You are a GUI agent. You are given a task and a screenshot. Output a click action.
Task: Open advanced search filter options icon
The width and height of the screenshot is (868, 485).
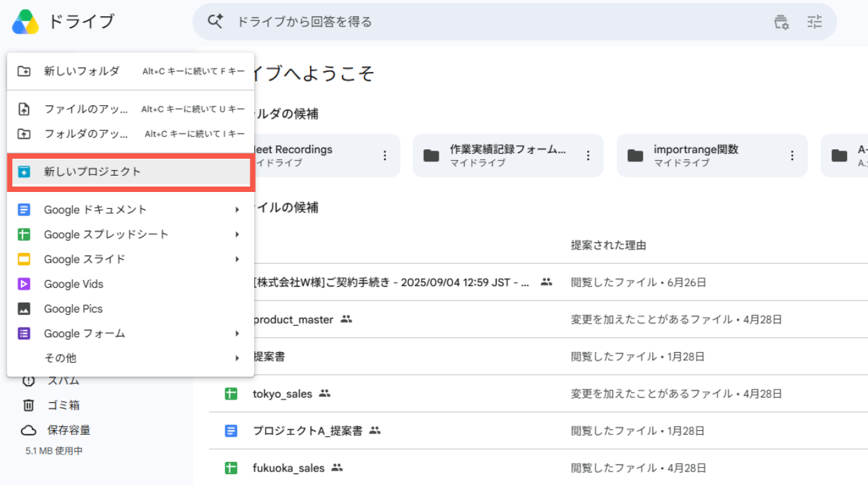point(814,22)
